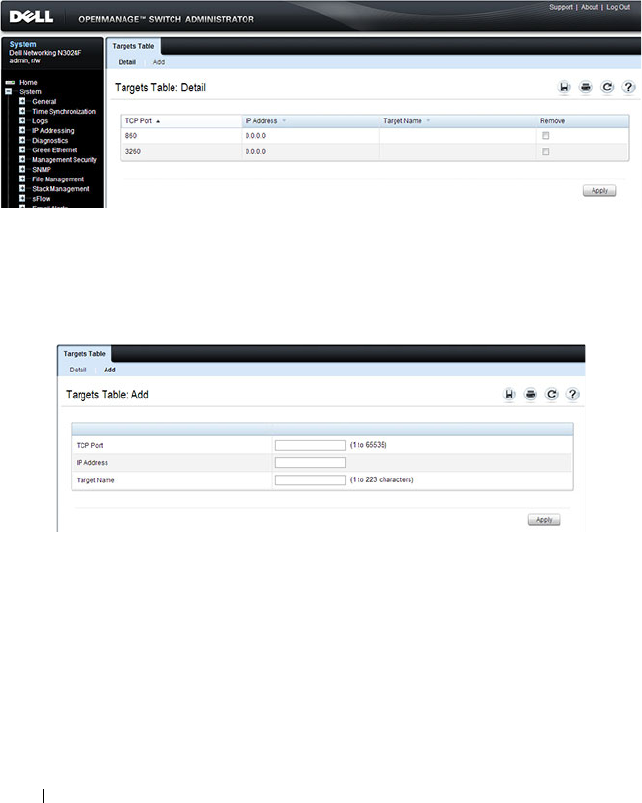This screenshot has height=803, width=642.
Task: Select File Management tree item
Action: click(58, 179)
